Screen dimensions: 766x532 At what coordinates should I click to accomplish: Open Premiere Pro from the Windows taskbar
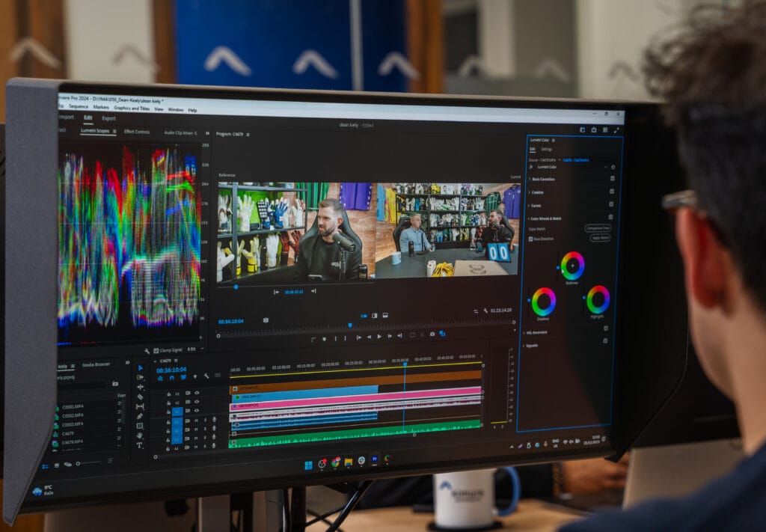coord(374,459)
